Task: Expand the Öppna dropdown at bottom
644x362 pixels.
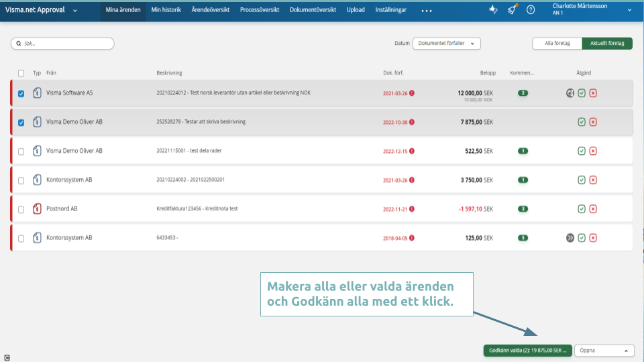Action: coord(604,351)
